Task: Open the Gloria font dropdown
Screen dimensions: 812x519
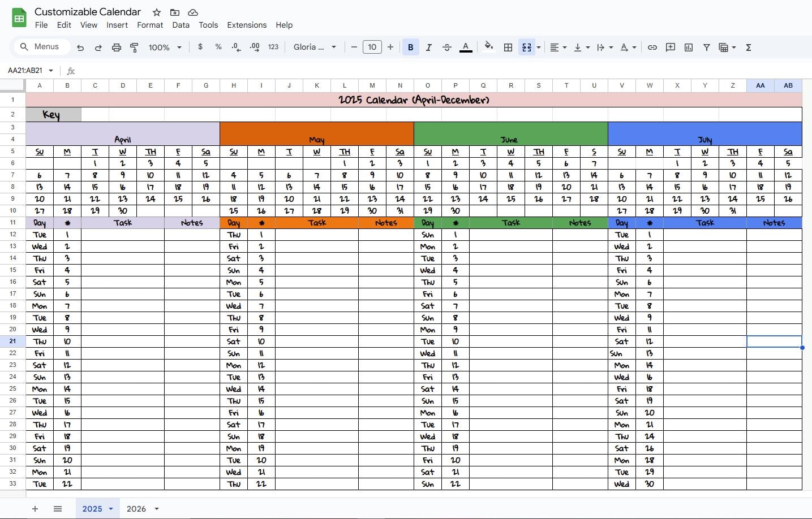Action: point(315,47)
